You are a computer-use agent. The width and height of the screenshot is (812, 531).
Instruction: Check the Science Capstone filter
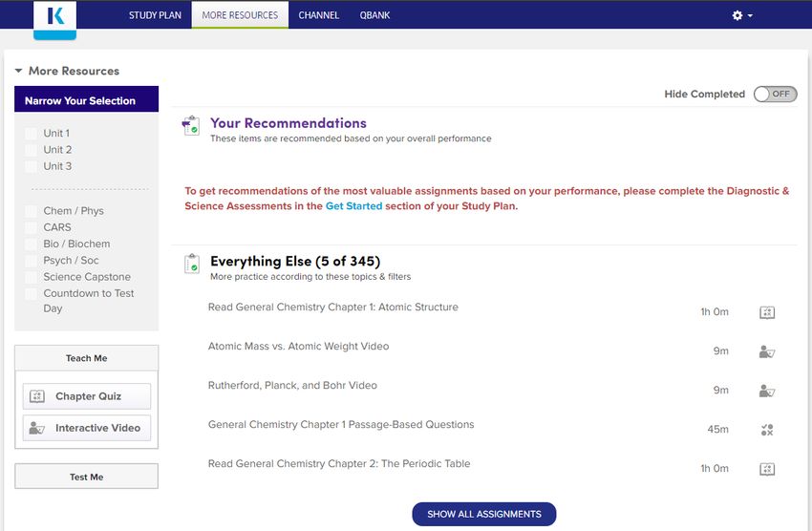tap(32, 277)
